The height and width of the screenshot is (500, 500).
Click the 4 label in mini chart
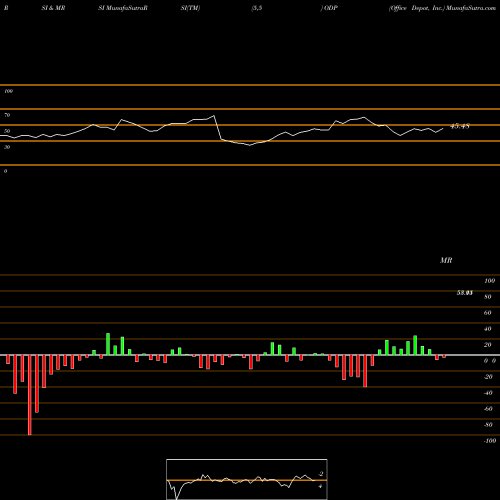[x=320, y=486]
